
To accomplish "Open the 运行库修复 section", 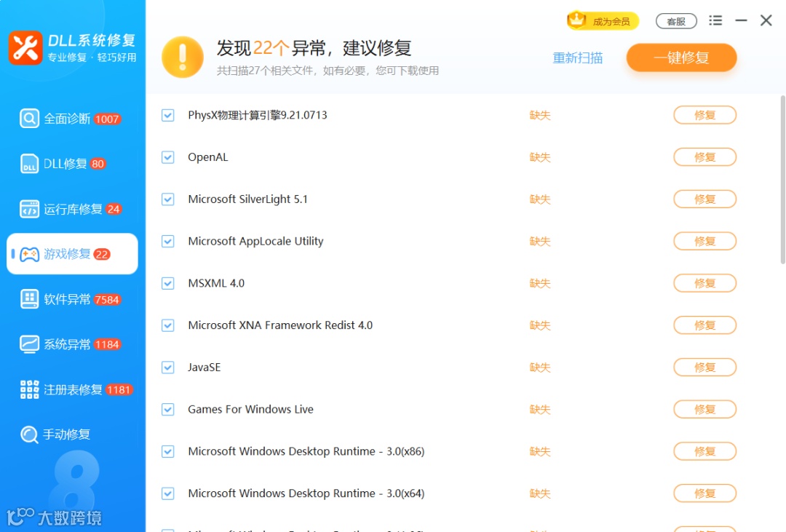I will coord(72,209).
